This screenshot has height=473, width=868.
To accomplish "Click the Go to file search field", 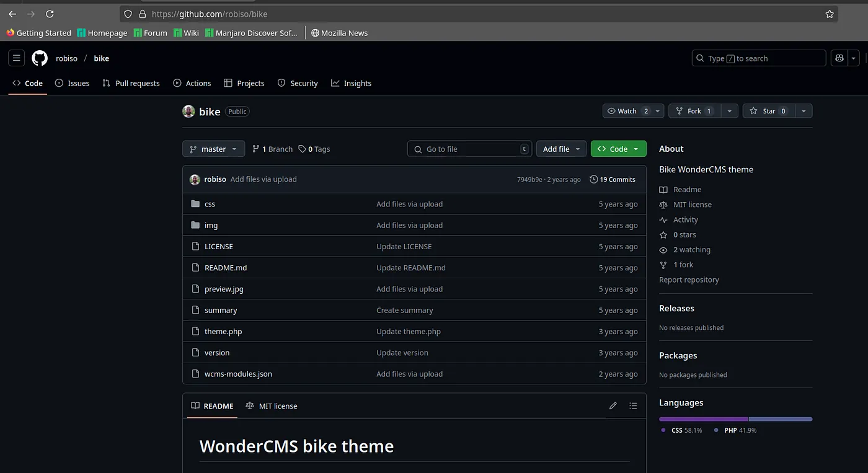I will (469, 149).
